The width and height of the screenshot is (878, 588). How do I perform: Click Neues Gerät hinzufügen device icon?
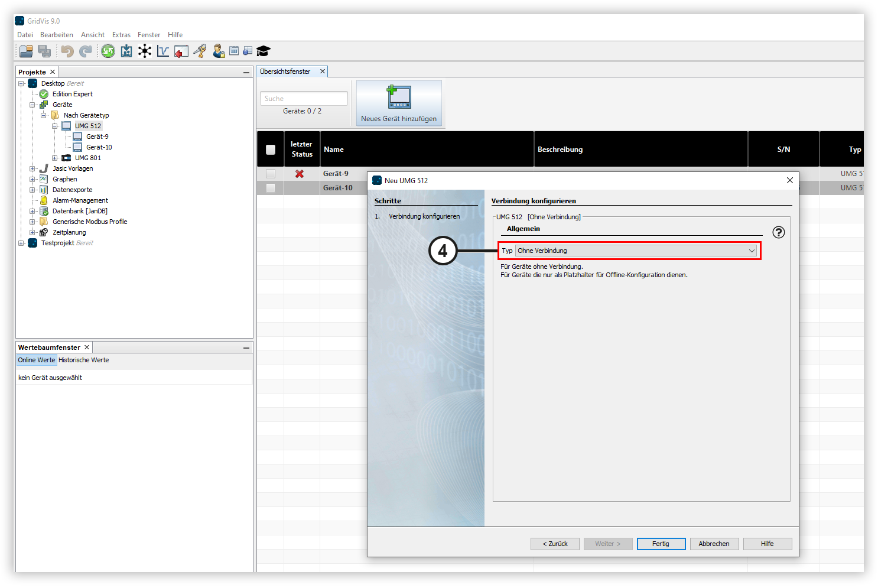[399, 98]
